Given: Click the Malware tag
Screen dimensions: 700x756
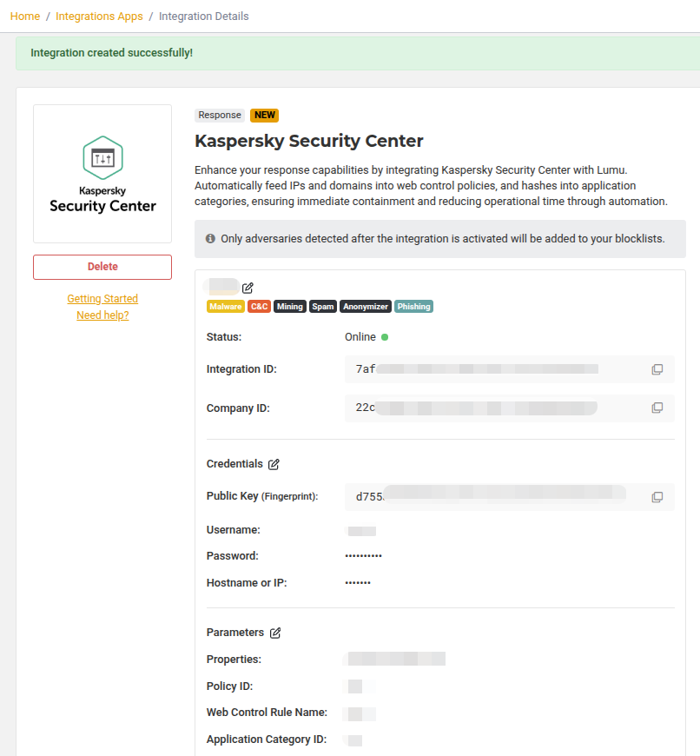Looking at the screenshot, I should click(x=226, y=307).
